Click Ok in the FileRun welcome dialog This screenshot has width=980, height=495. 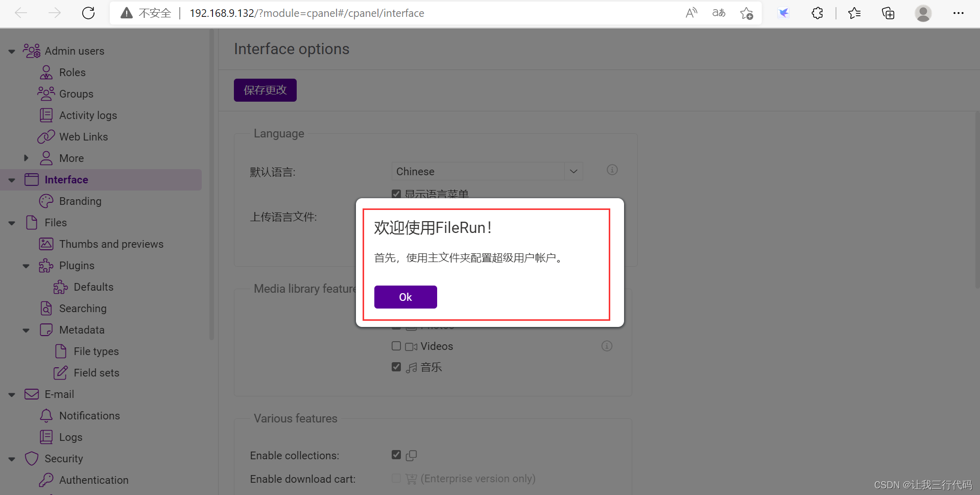coord(405,297)
